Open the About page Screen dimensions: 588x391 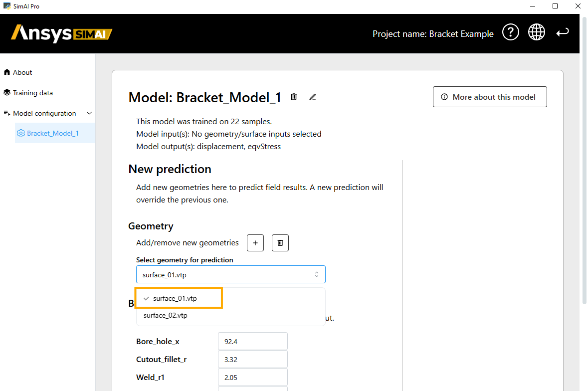(22, 72)
